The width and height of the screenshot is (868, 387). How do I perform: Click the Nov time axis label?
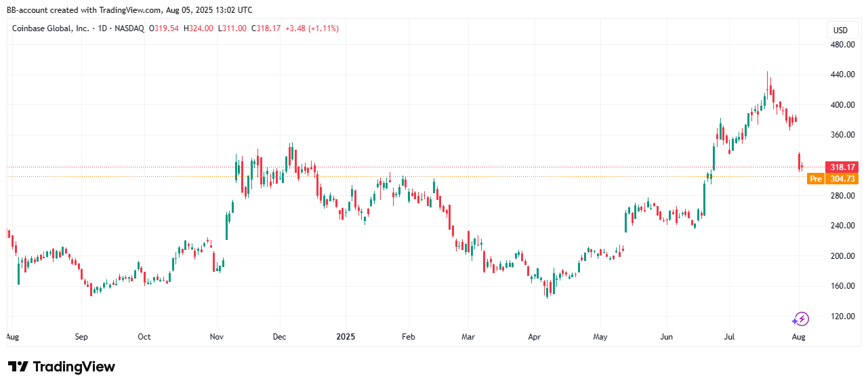click(x=217, y=336)
